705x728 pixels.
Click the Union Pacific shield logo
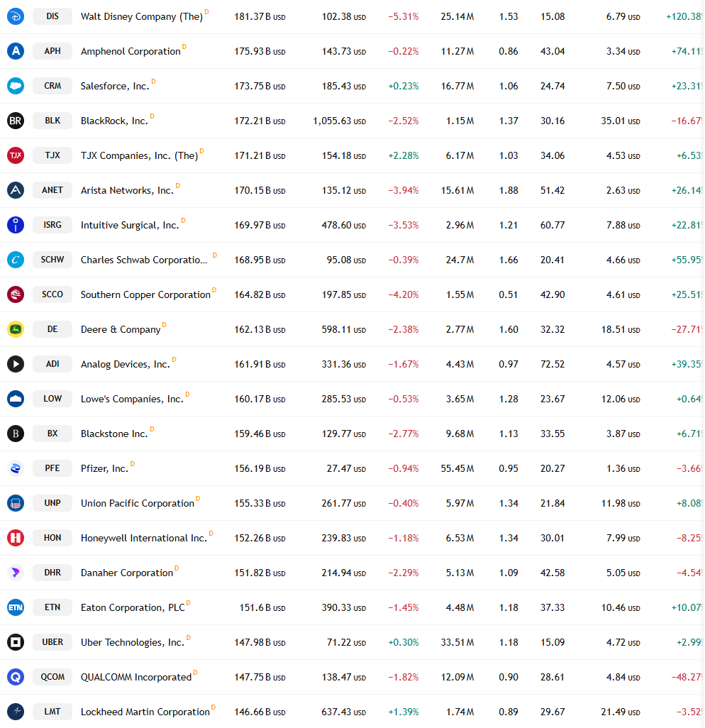(x=16, y=503)
